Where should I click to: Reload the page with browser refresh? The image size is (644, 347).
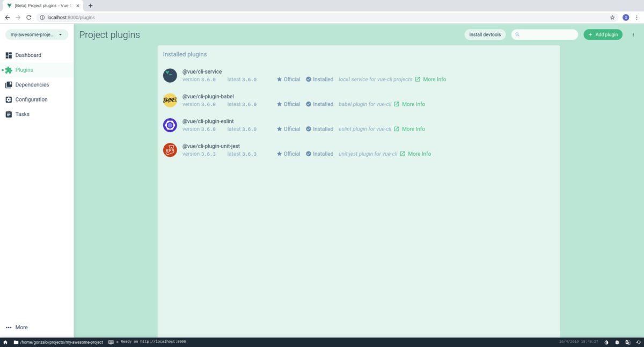tap(29, 17)
